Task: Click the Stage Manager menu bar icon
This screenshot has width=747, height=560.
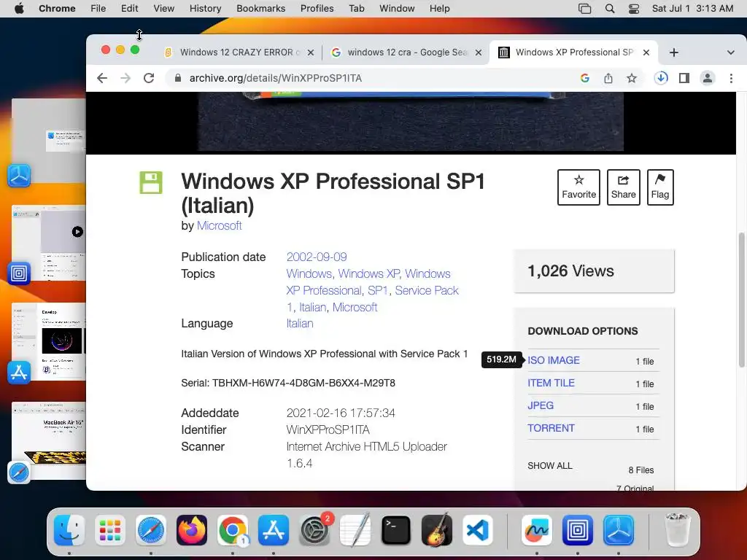Action: pyautogui.click(x=584, y=9)
